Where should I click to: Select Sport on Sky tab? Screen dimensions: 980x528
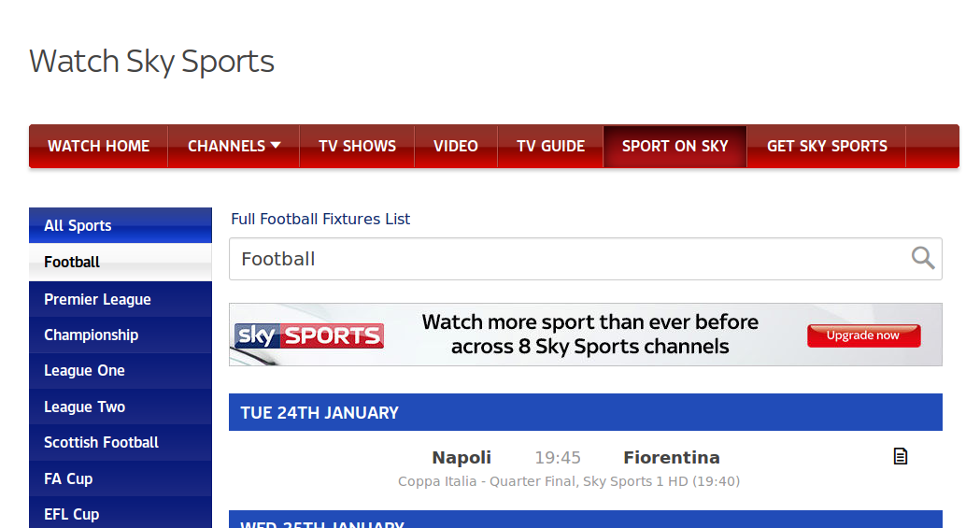(675, 146)
